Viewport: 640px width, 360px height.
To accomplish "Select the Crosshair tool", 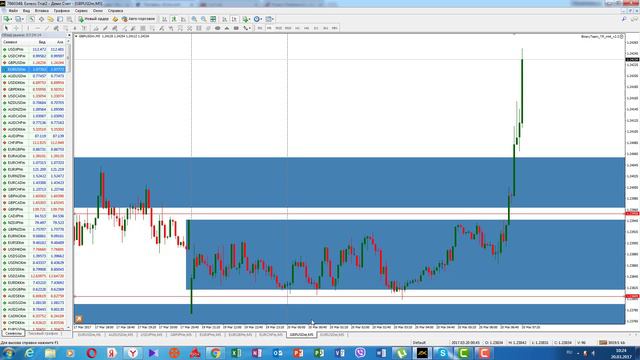I will [x=16, y=28].
